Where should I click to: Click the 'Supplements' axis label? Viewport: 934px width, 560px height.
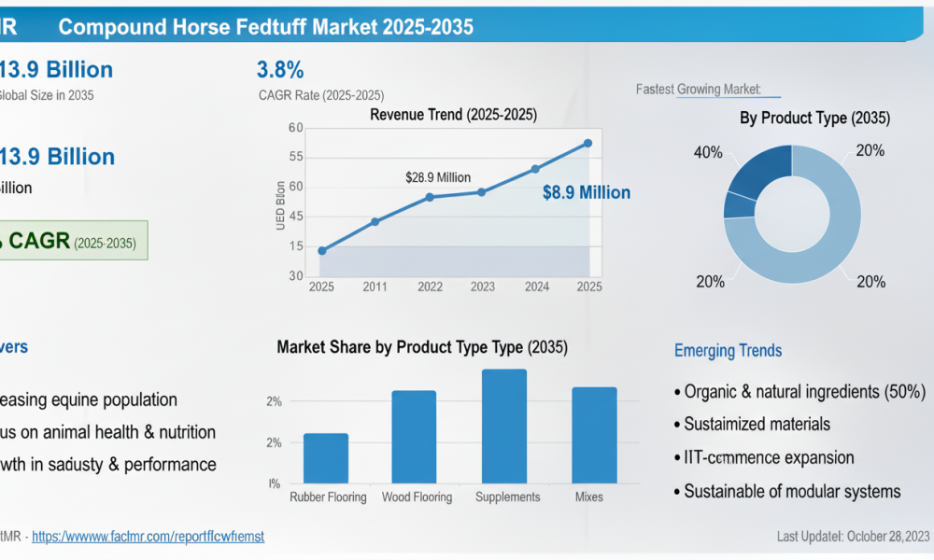pyautogui.click(x=507, y=497)
